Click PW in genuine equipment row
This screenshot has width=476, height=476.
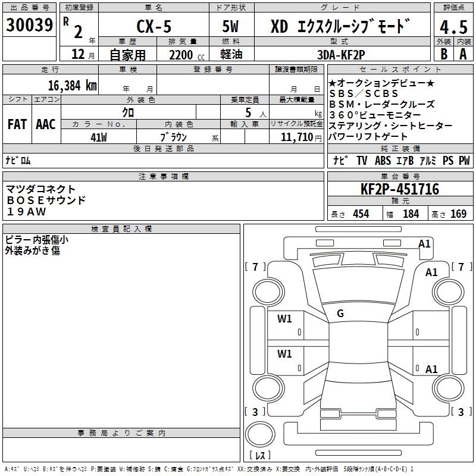[464, 160]
